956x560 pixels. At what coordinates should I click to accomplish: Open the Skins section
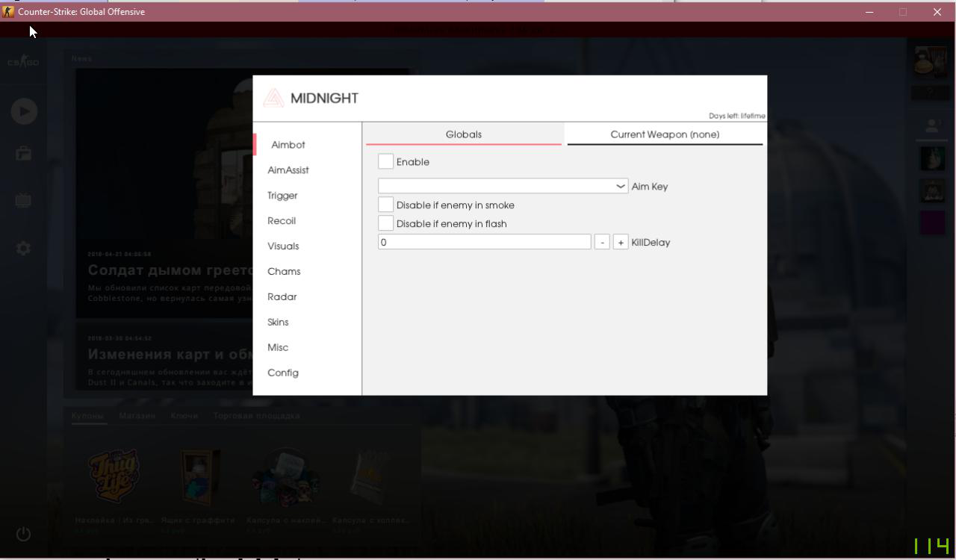coord(278,323)
